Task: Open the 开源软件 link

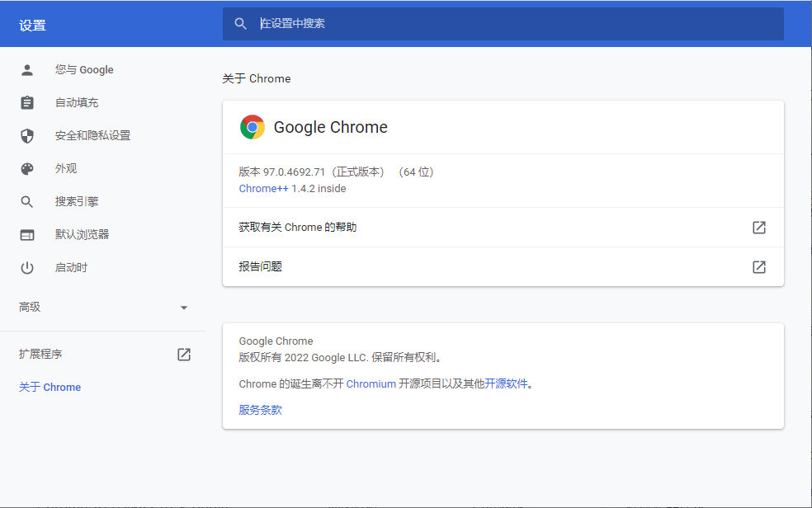Action: 506,383
